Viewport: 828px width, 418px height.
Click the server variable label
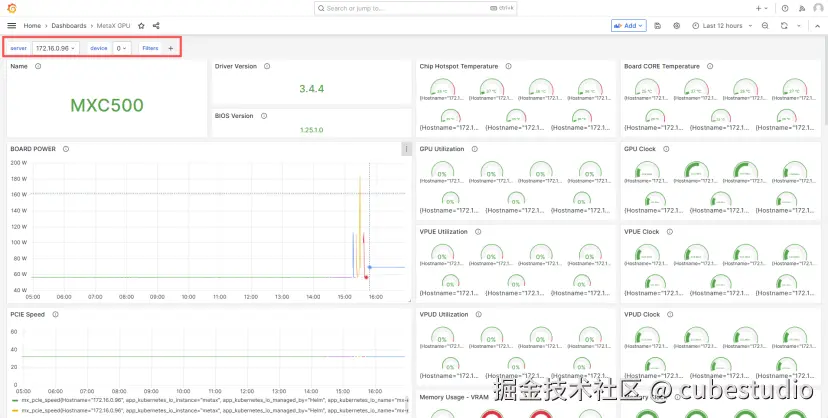[18, 48]
